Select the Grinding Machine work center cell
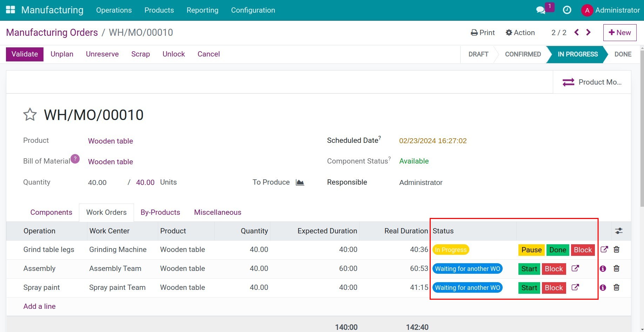Image resolution: width=644 pixels, height=332 pixels. [118, 250]
